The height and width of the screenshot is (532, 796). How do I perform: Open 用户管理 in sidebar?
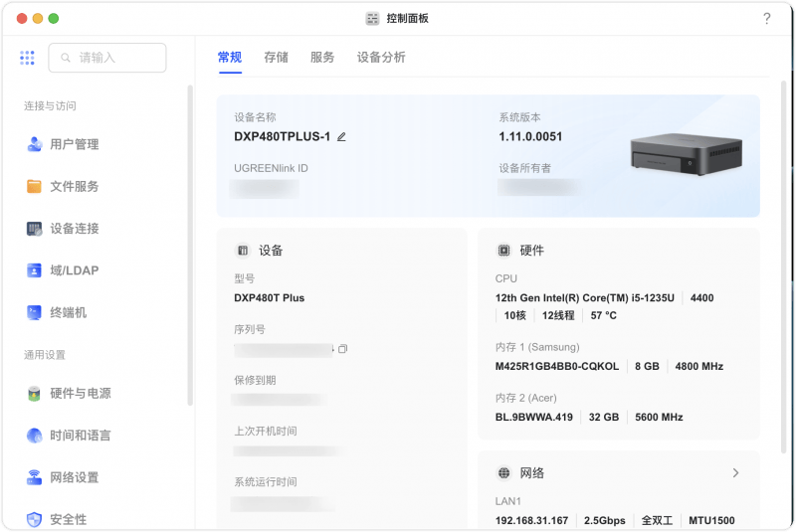pos(75,144)
